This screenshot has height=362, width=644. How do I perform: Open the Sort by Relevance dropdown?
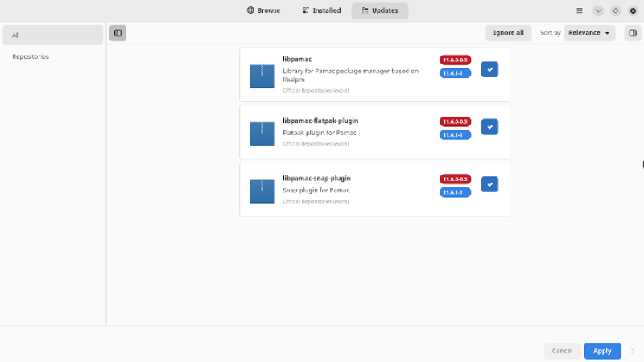[589, 33]
